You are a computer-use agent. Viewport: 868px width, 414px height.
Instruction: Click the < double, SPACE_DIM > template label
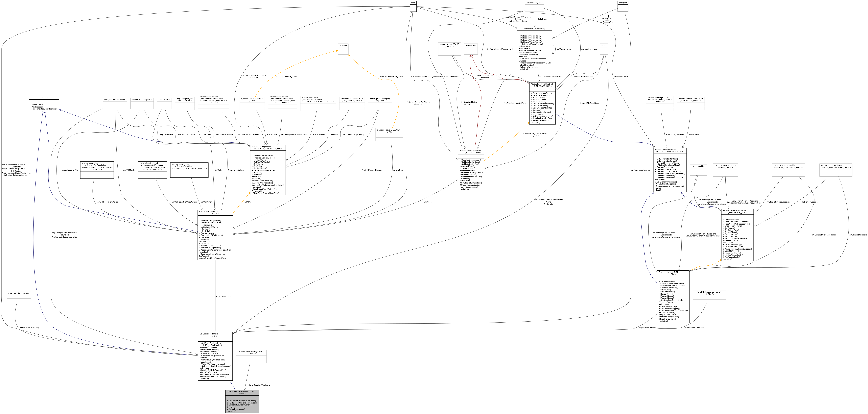point(287,77)
